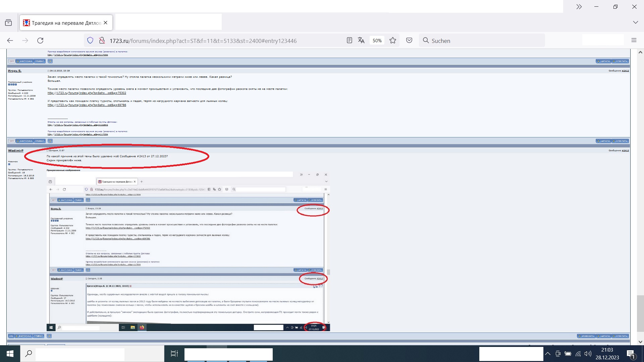Show hidden system tray icons

[547, 354]
